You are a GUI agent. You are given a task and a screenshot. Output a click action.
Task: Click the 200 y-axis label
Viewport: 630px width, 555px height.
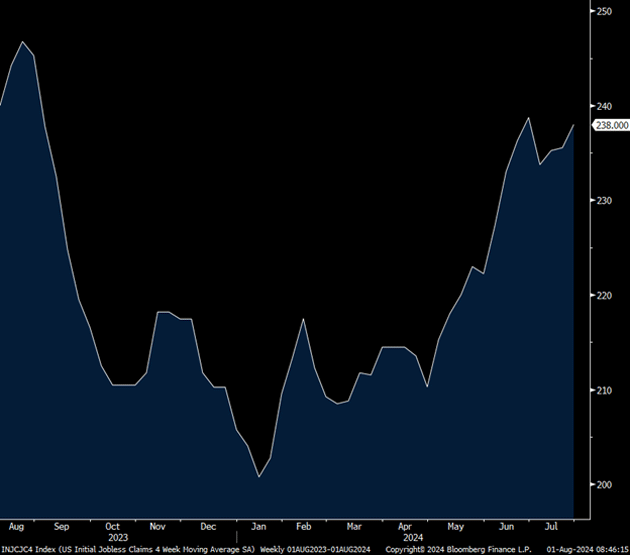click(x=604, y=485)
